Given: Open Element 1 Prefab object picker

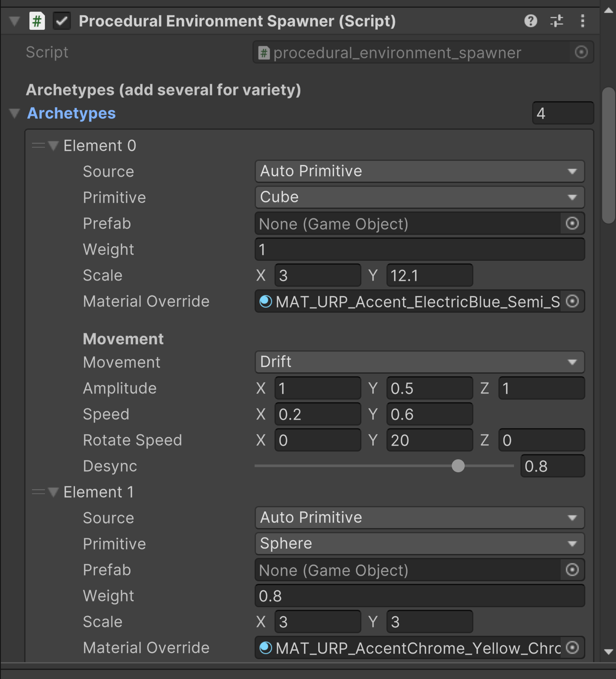Looking at the screenshot, I should [572, 570].
